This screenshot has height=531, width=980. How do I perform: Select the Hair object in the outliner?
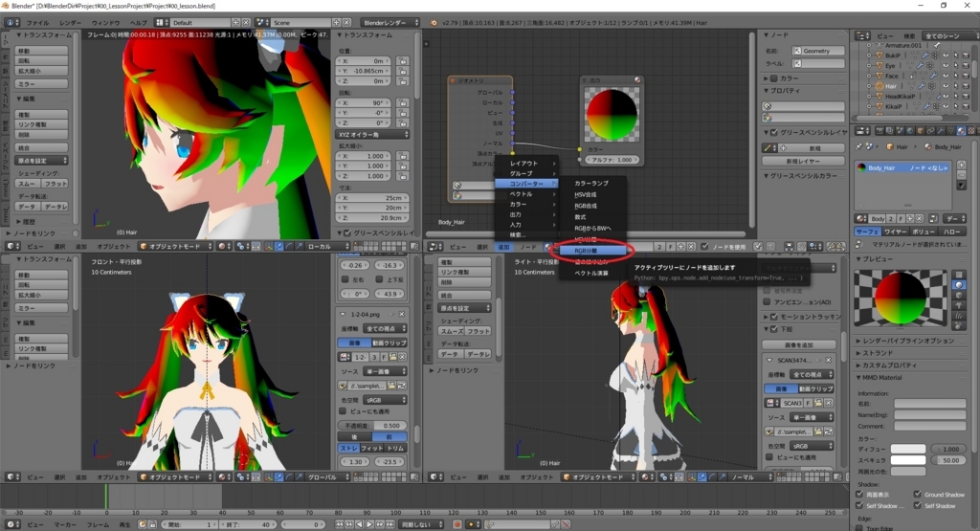(891, 85)
